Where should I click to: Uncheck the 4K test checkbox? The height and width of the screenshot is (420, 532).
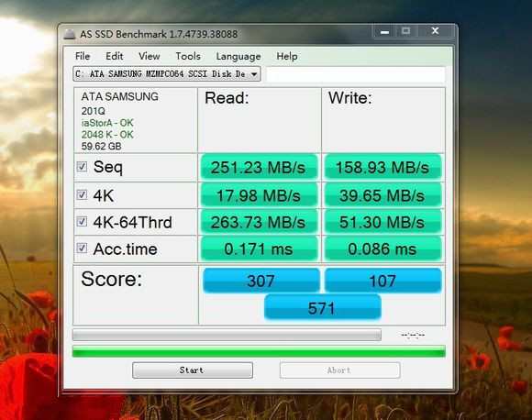coord(82,194)
